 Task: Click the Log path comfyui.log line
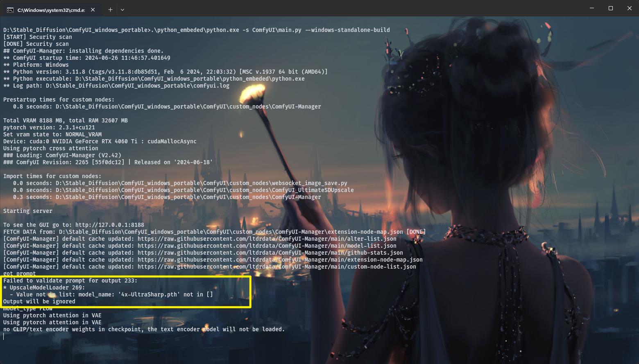tap(116, 86)
